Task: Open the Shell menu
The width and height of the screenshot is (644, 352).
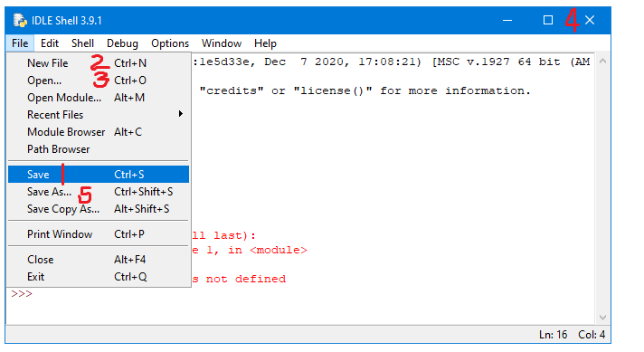Action: 82,43
